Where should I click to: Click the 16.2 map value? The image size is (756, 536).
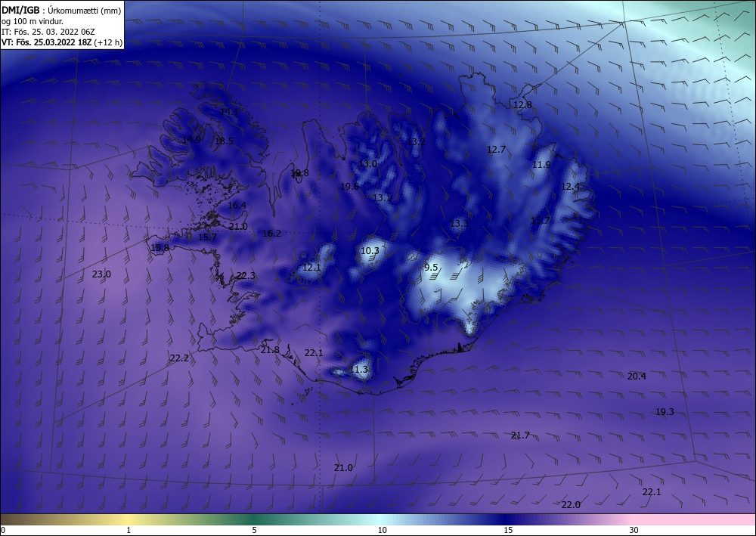coord(271,234)
